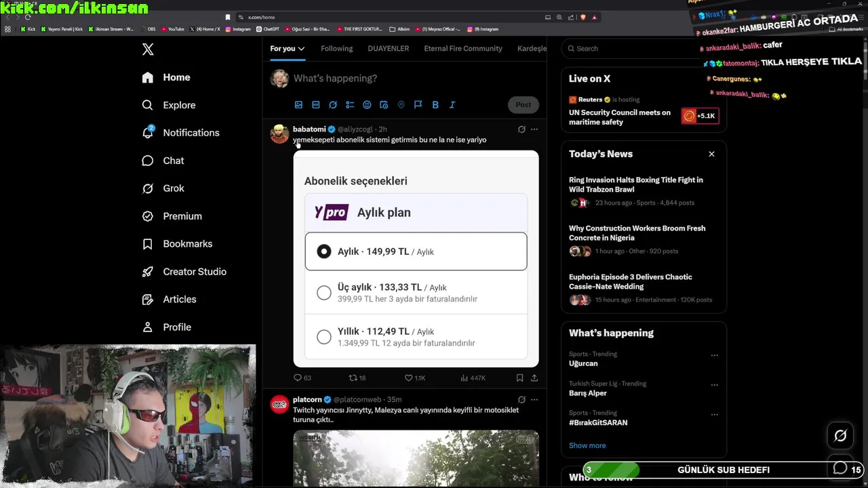Switch to the Eternal Fire Community tab
The image size is (868, 488).
point(463,49)
